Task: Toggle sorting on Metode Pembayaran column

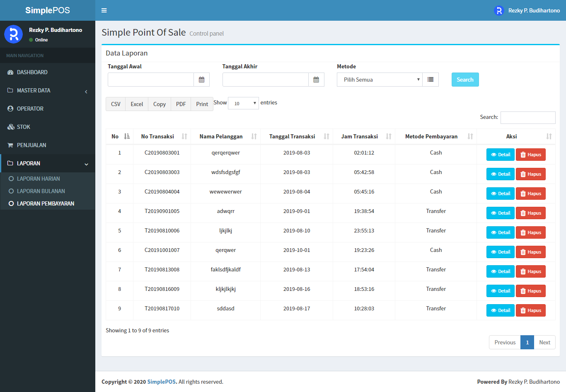Action: pyautogui.click(x=470, y=136)
